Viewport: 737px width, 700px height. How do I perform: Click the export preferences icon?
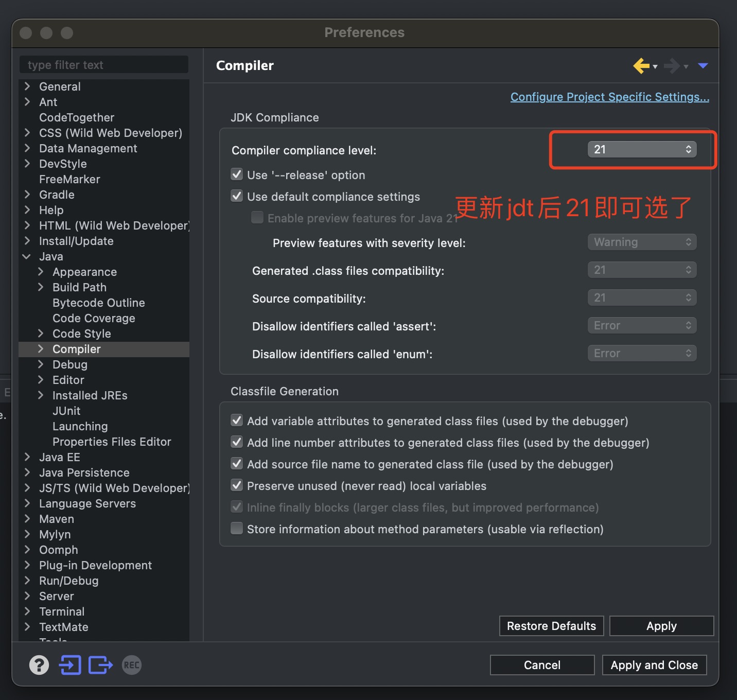coord(100,665)
